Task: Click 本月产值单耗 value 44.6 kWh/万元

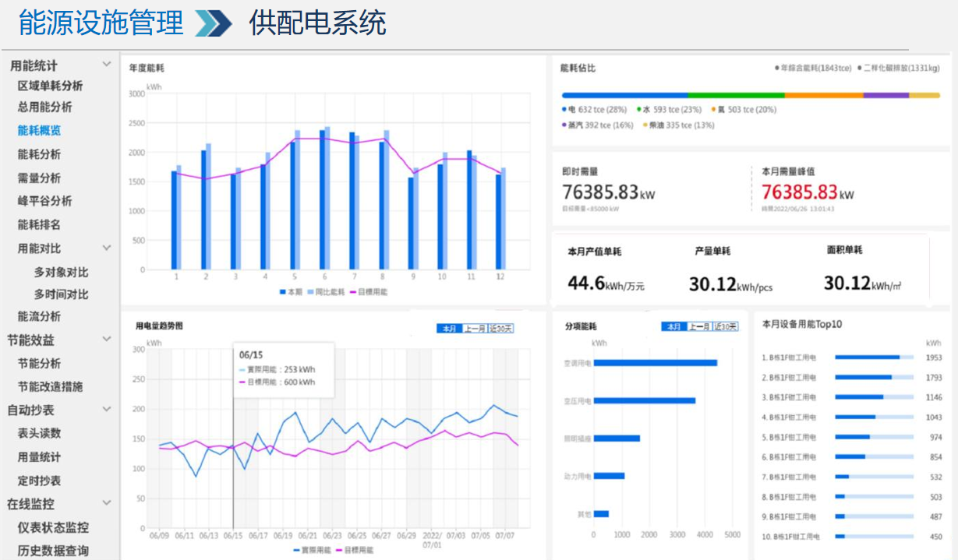Action: [606, 284]
